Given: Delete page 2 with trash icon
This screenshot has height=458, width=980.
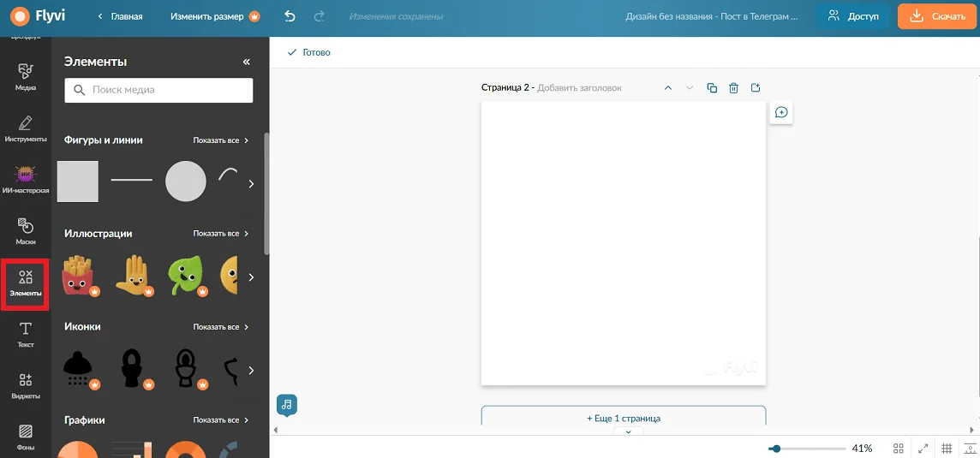Looking at the screenshot, I should [x=734, y=88].
